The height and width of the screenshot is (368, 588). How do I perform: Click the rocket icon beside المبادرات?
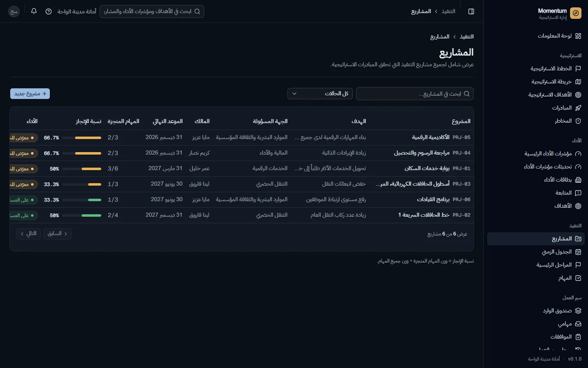(578, 108)
